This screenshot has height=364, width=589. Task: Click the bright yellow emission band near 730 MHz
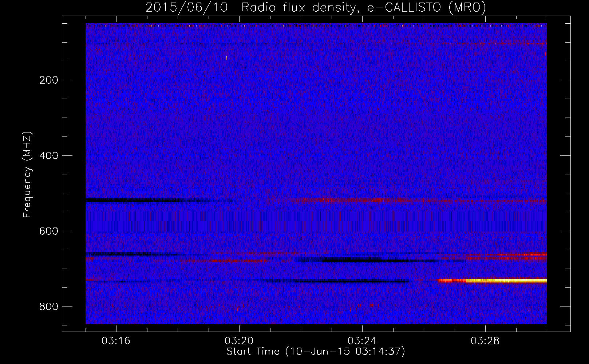(506, 281)
